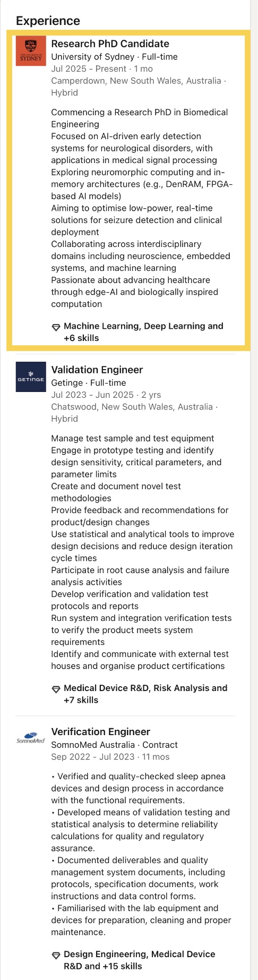The width and height of the screenshot is (258, 980).
Task: Open the University of Sydney logo
Action: 31,51
